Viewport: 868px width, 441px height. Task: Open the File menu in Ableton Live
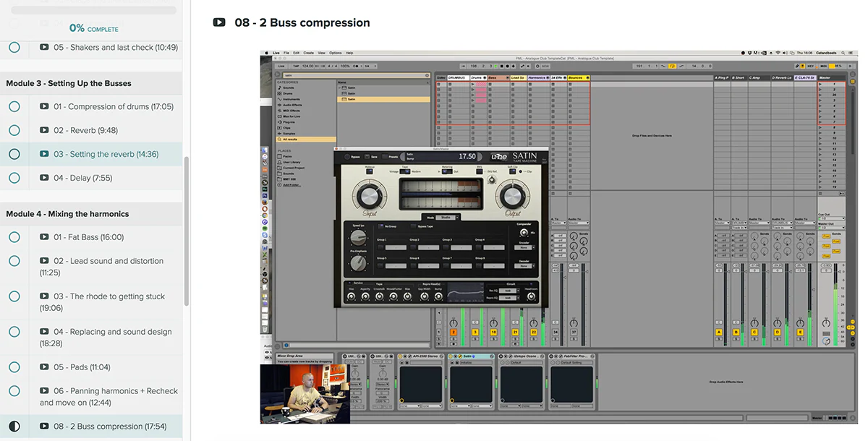[x=286, y=53]
